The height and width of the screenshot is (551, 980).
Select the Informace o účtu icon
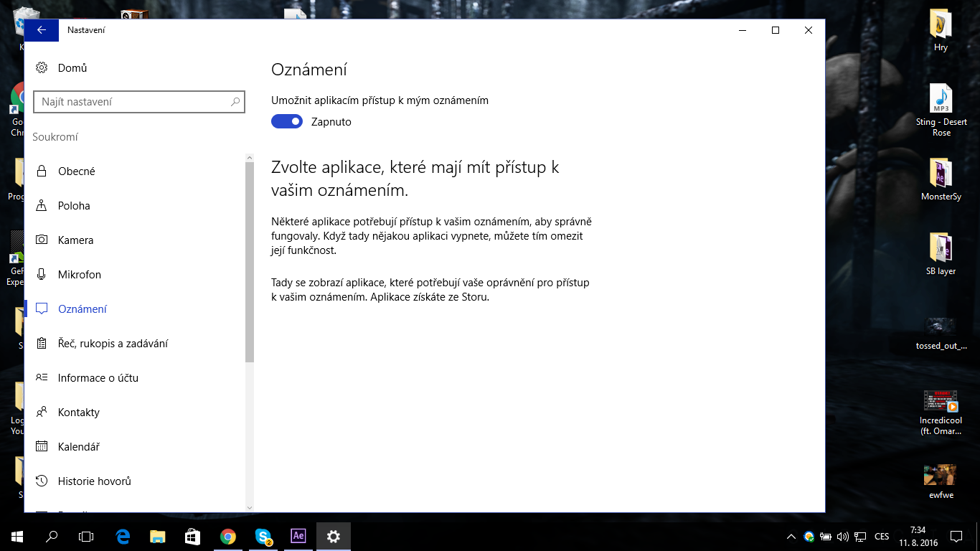point(42,378)
